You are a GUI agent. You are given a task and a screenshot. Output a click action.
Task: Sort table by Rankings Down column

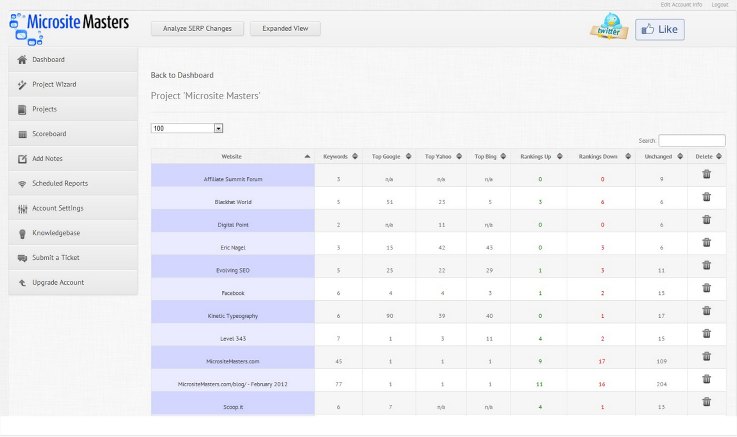pos(602,156)
